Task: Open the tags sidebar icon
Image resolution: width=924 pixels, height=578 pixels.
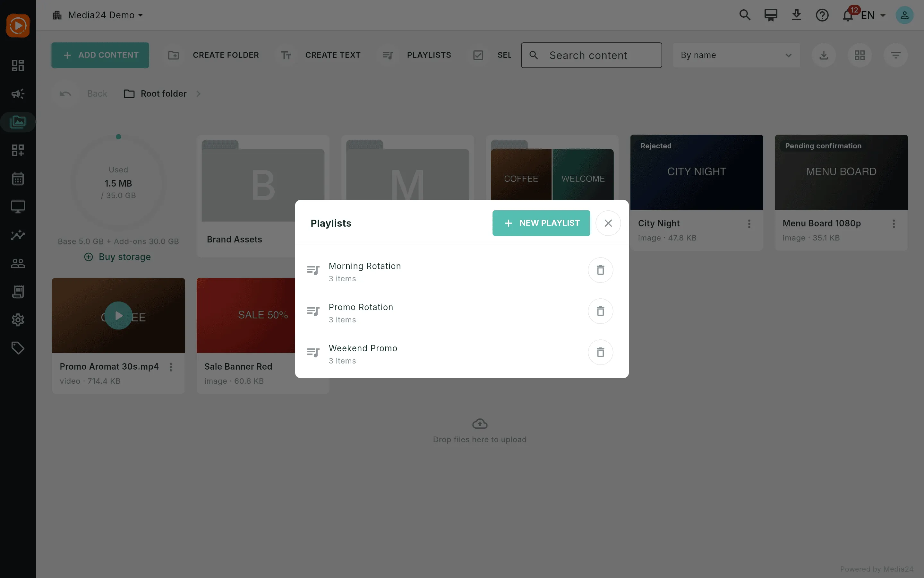Action: pyautogui.click(x=18, y=348)
